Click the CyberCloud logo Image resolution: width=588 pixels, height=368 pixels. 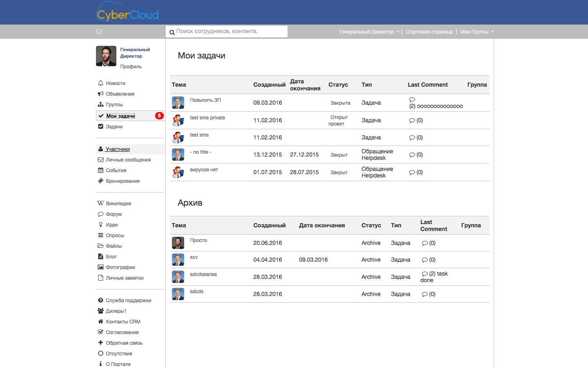(127, 12)
